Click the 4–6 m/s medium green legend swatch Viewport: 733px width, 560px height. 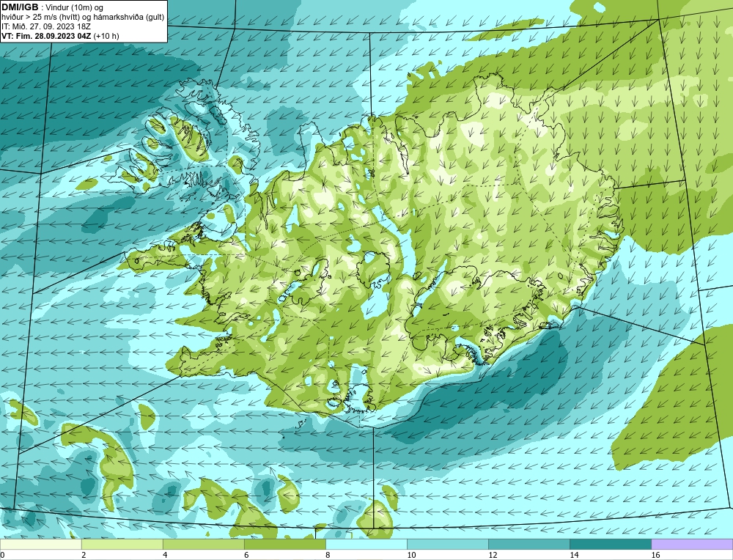[203, 544]
